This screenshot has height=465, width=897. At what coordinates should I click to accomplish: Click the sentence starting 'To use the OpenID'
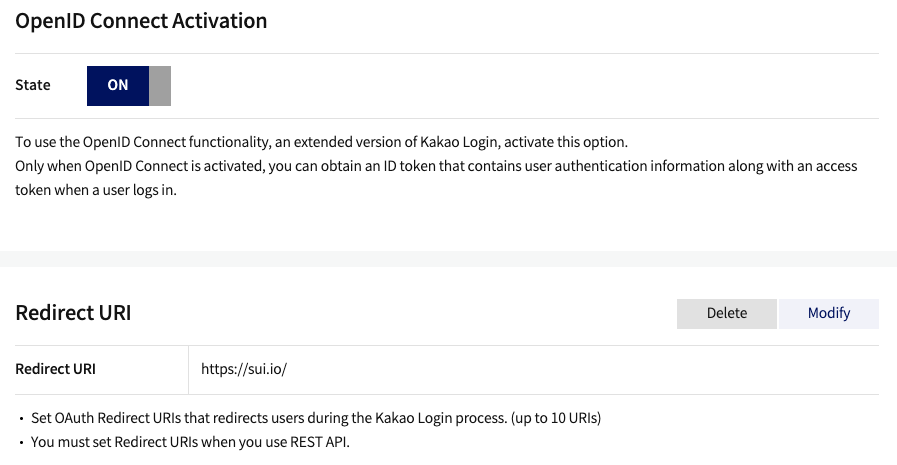point(320,142)
